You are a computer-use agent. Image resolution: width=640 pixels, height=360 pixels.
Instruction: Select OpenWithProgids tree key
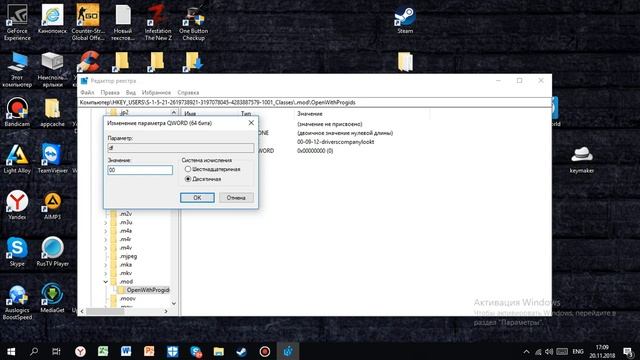click(x=148, y=290)
